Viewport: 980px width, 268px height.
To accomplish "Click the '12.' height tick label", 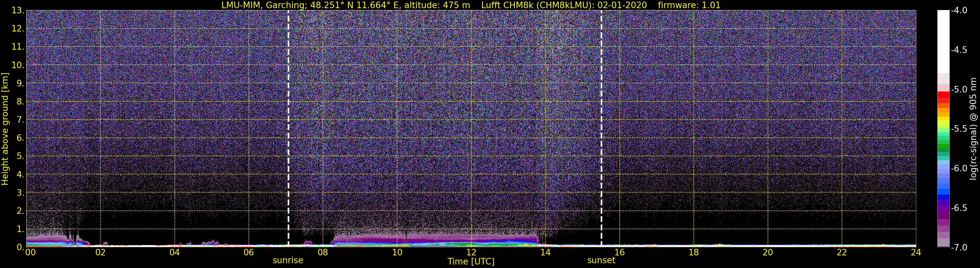I will (18, 29).
